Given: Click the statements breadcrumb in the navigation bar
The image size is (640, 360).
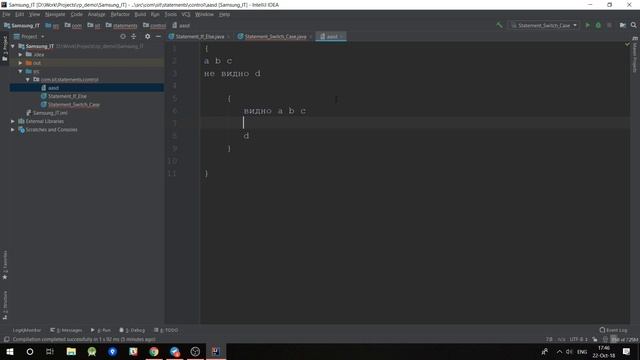Looking at the screenshot, I should point(125,25).
